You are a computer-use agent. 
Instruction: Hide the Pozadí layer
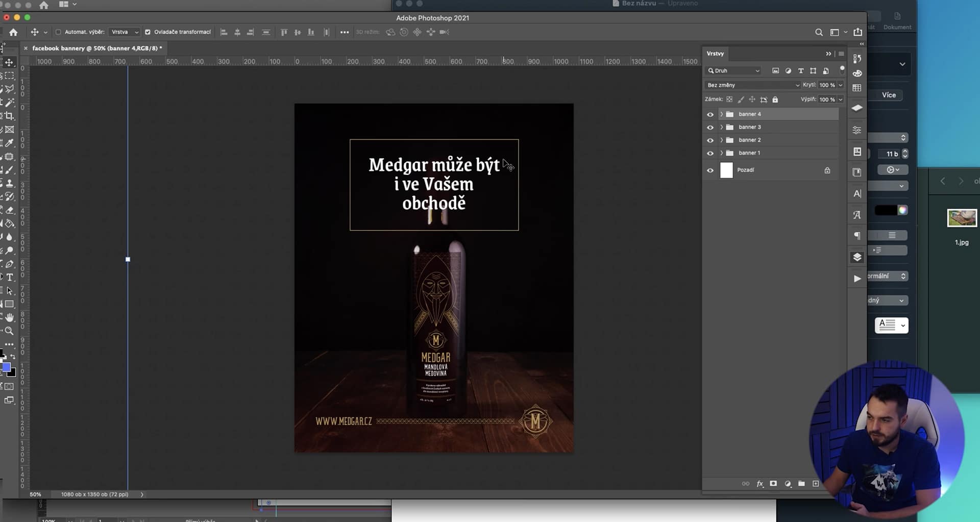pyautogui.click(x=710, y=170)
